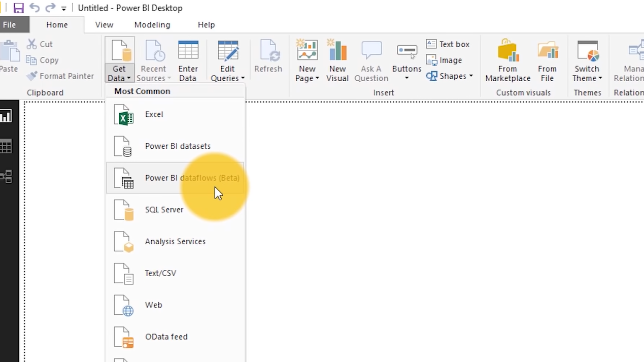Click the Copy command

(42, 60)
